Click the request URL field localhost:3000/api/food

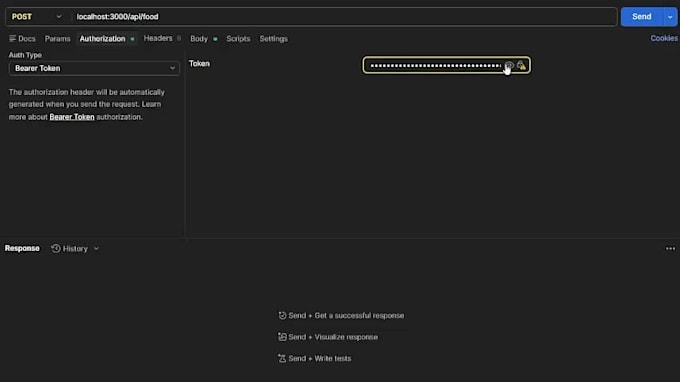tap(344, 17)
